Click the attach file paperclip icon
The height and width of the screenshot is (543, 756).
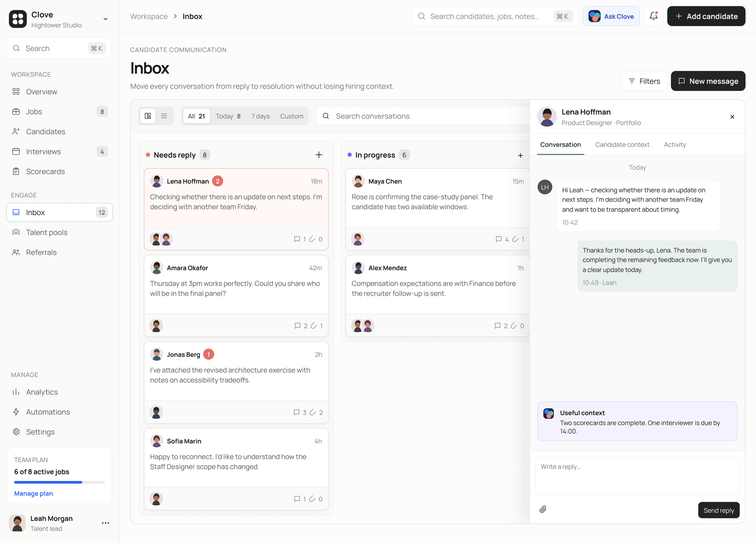click(x=543, y=509)
